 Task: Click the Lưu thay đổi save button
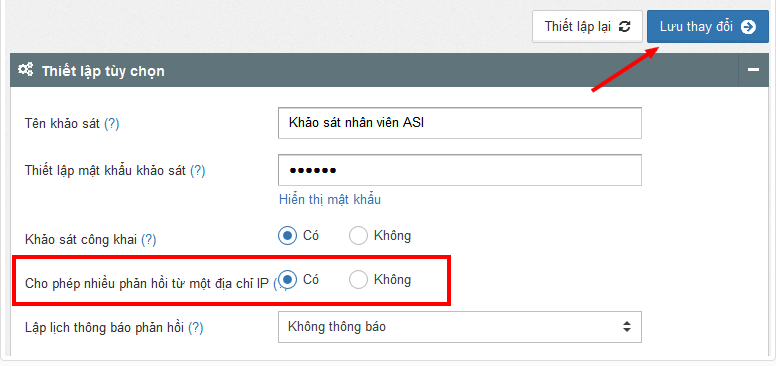click(708, 27)
